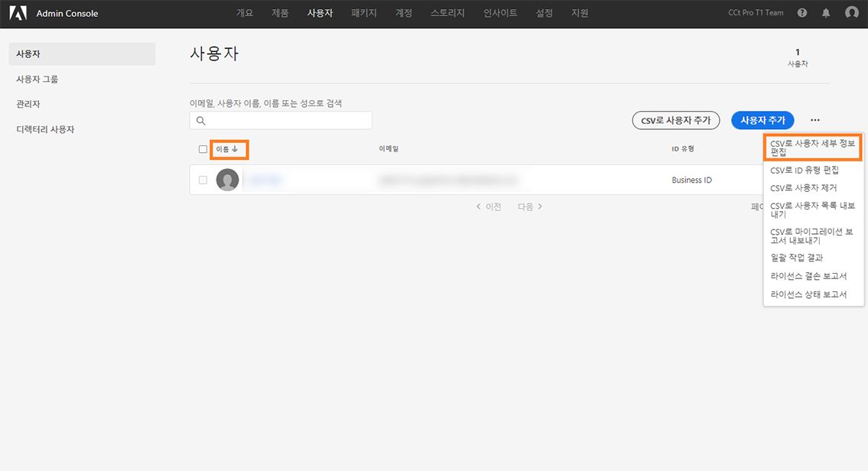
Task: Open the notifications bell icon
Action: tap(826, 13)
